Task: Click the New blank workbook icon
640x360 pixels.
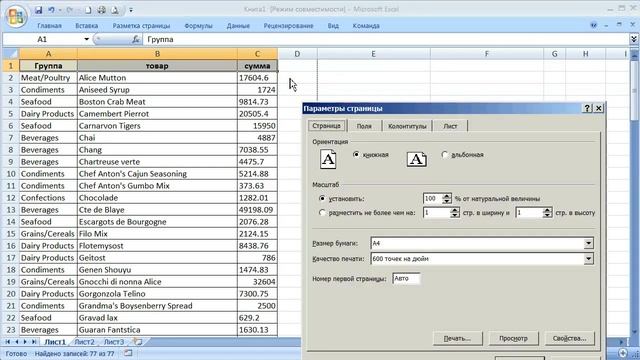Action: (x=89, y=10)
